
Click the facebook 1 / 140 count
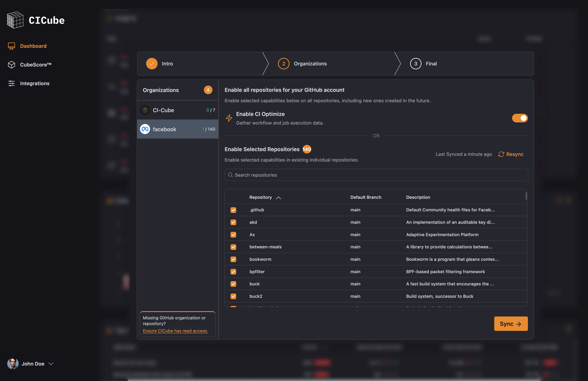click(x=209, y=129)
